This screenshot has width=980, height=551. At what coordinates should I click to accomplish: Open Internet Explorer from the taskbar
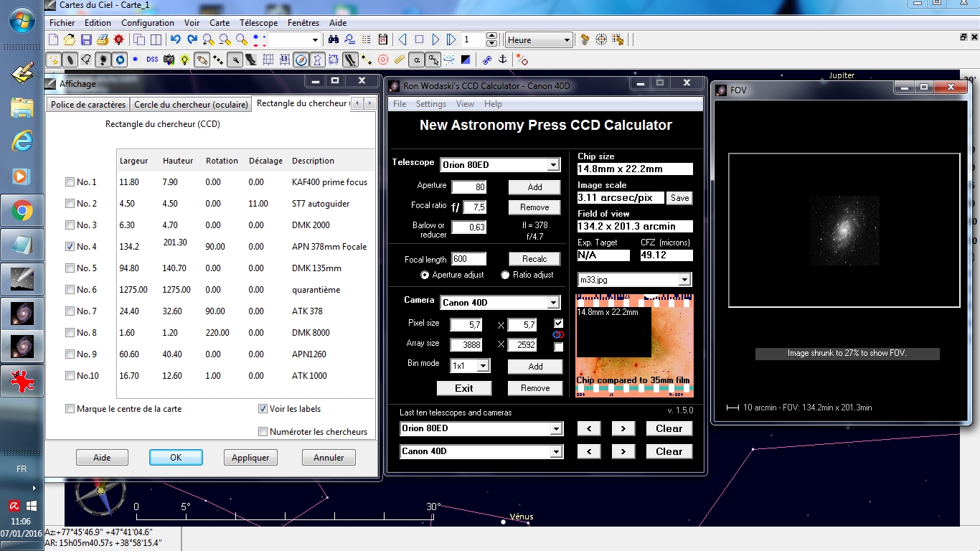22,141
